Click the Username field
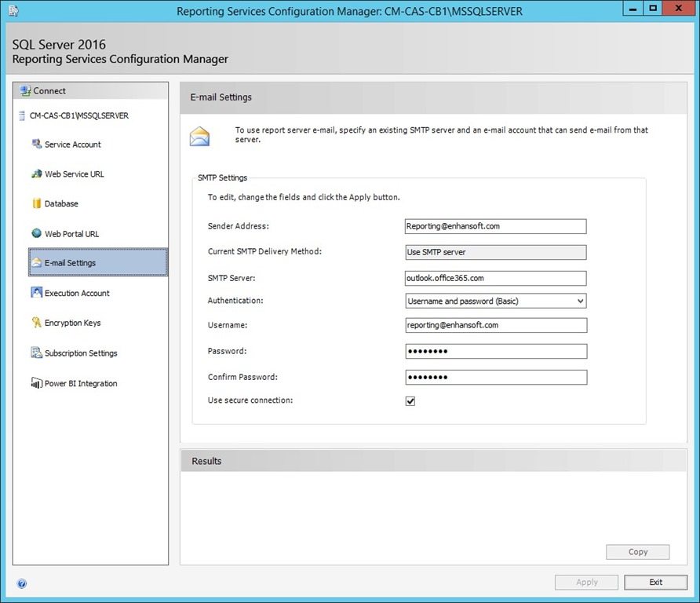The height and width of the screenshot is (603, 700). coord(496,325)
